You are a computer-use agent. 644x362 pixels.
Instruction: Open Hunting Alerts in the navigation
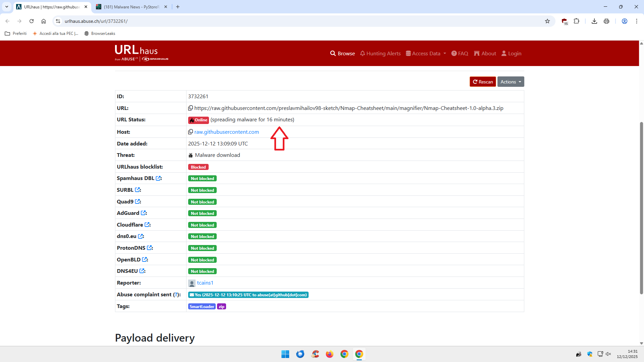[x=380, y=53]
